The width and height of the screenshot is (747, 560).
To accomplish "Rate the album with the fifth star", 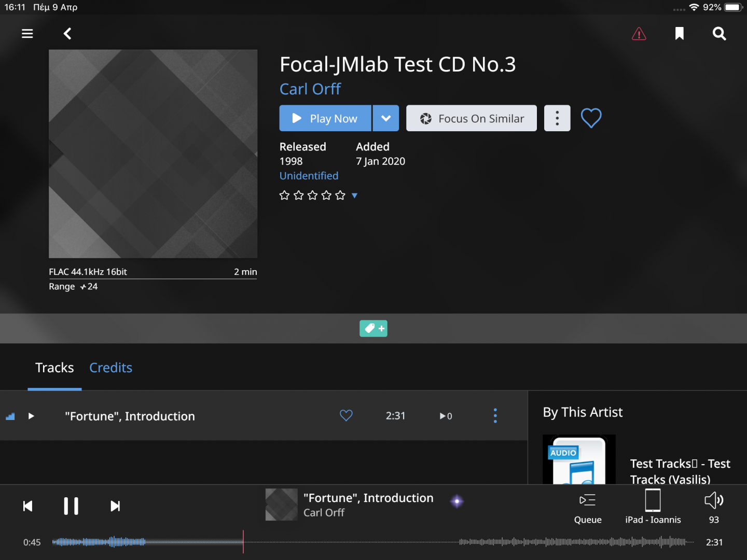I will [x=340, y=195].
